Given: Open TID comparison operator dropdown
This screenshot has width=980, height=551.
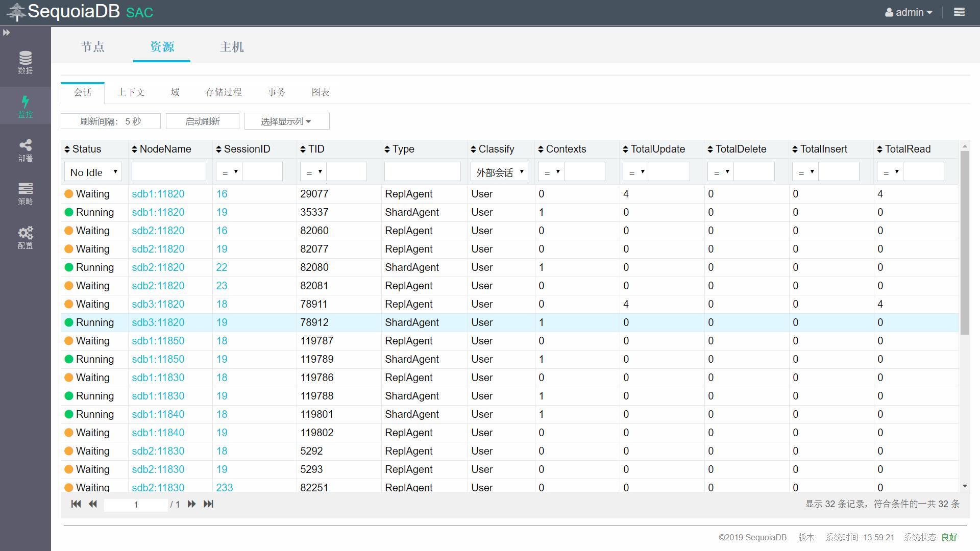Looking at the screenshot, I should click(313, 172).
